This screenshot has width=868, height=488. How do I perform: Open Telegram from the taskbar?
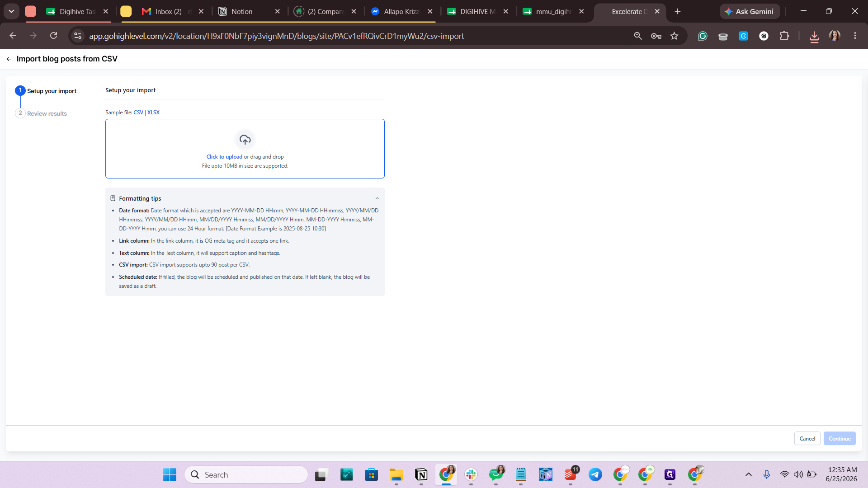(x=595, y=474)
